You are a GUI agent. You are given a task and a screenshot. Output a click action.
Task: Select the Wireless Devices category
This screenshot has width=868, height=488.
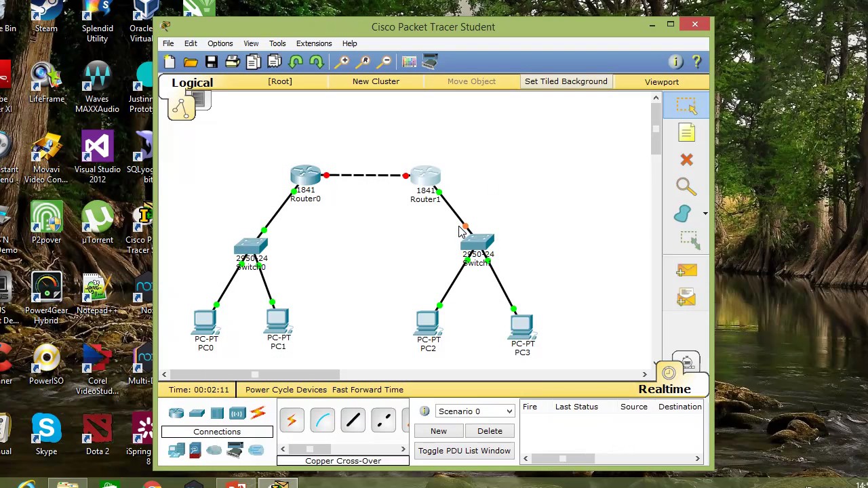pos(237,413)
